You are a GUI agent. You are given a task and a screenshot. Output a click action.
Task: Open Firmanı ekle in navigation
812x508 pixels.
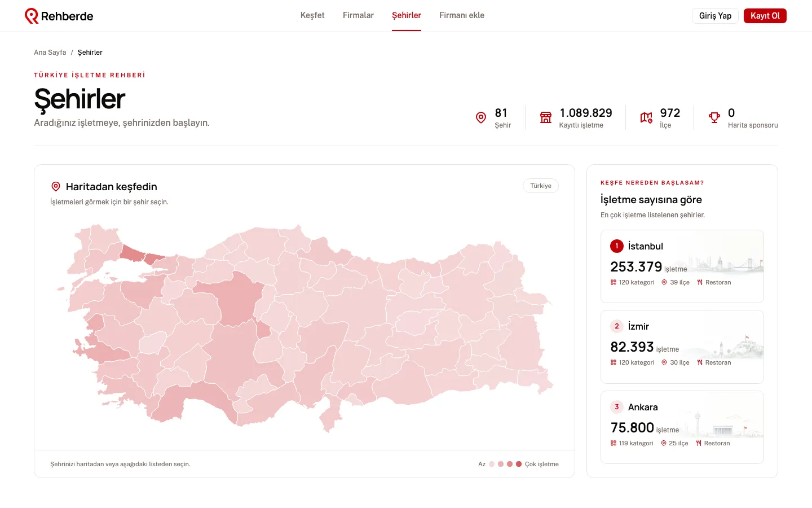click(462, 15)
